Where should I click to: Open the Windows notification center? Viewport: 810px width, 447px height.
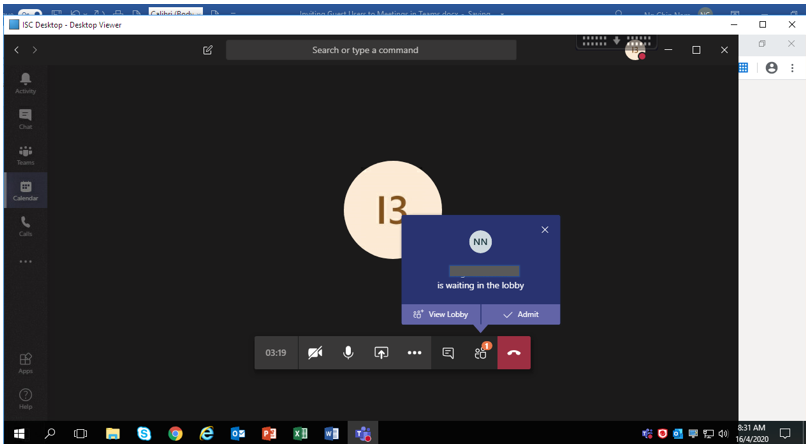pos(785,434)
